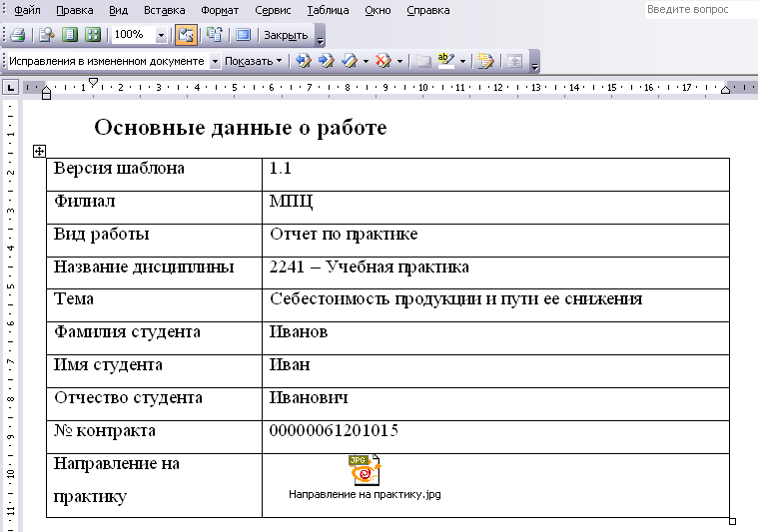The width and height of the screenshot is (758, 532).
Task: Go to previous tracked change
Action: [x=304, y=61]
